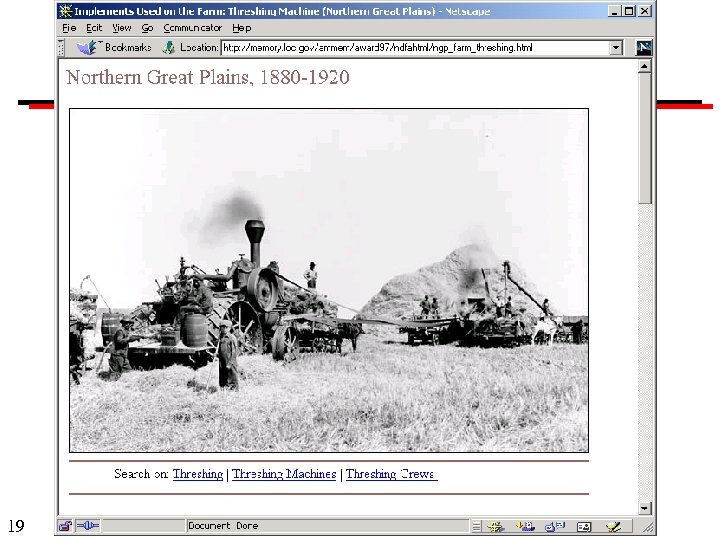Click the Northern Great Plains heading

click(x=208, y=77)
